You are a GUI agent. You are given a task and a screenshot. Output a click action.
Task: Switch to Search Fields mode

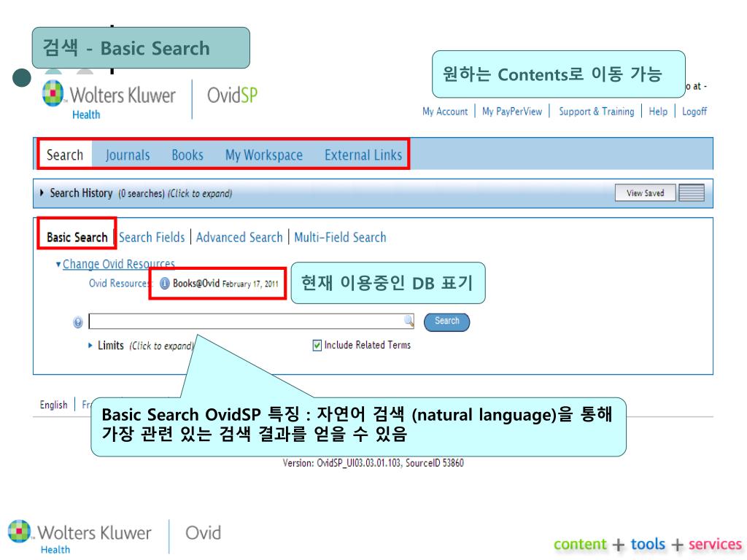152,237
